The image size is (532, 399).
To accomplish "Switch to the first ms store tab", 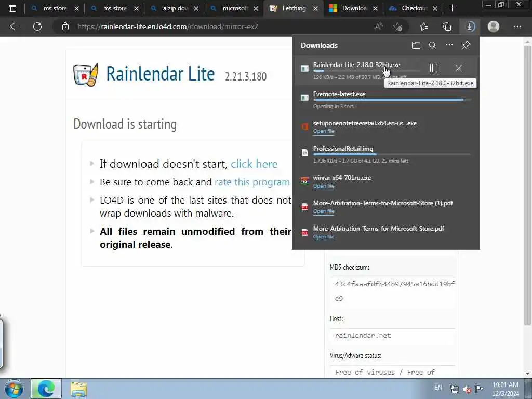I will pyautogui.click(x=55, y=8).
